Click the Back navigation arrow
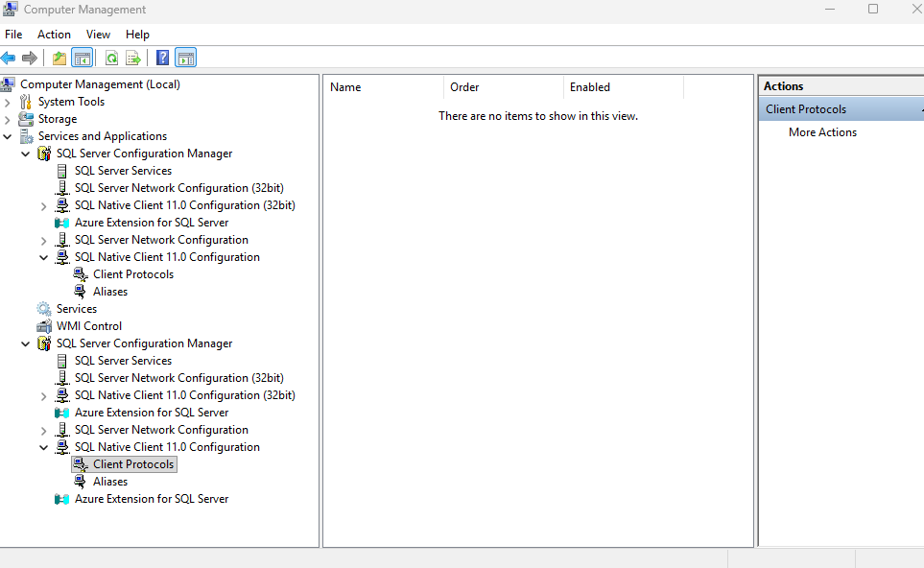This screenshot has height=568, width=924. (x=9, y=57)
